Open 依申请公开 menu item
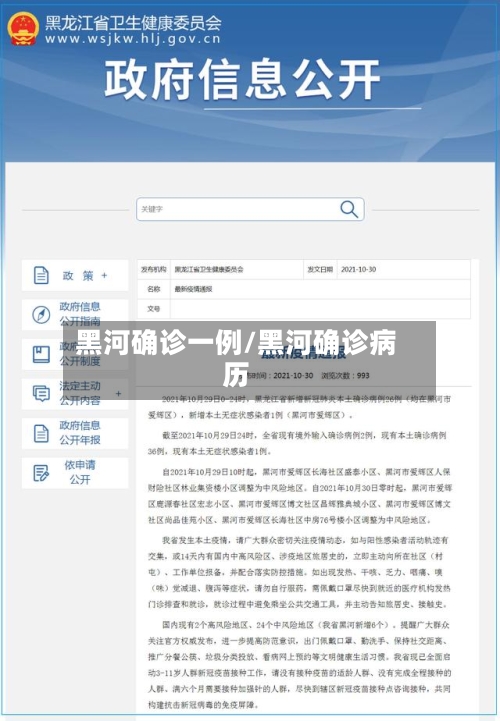500x721 pixels. pos(75,473)
